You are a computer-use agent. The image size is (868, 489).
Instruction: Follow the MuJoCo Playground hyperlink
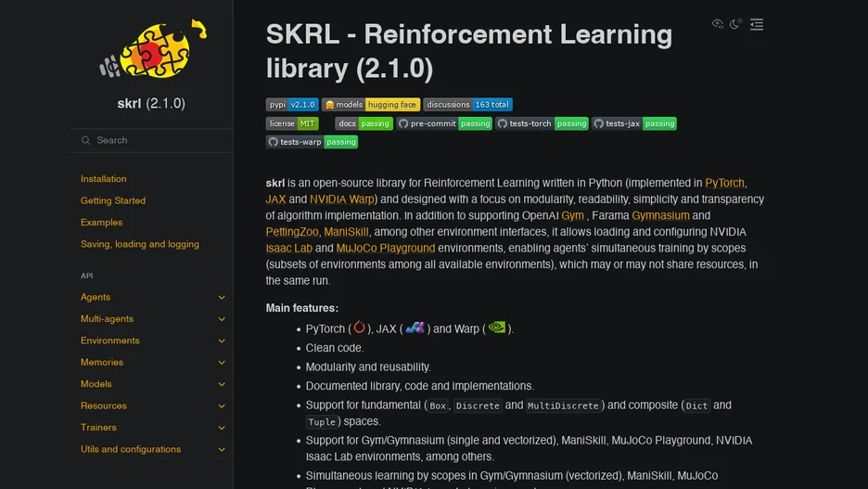pyautogui.click(x=385, y=248)
